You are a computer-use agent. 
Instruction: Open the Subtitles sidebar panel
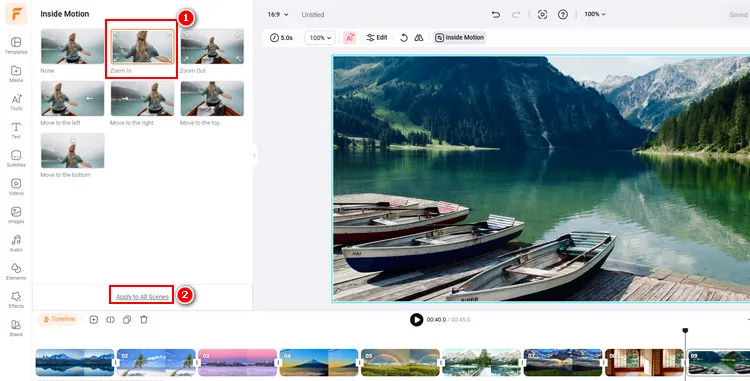(x=16, y=158)
